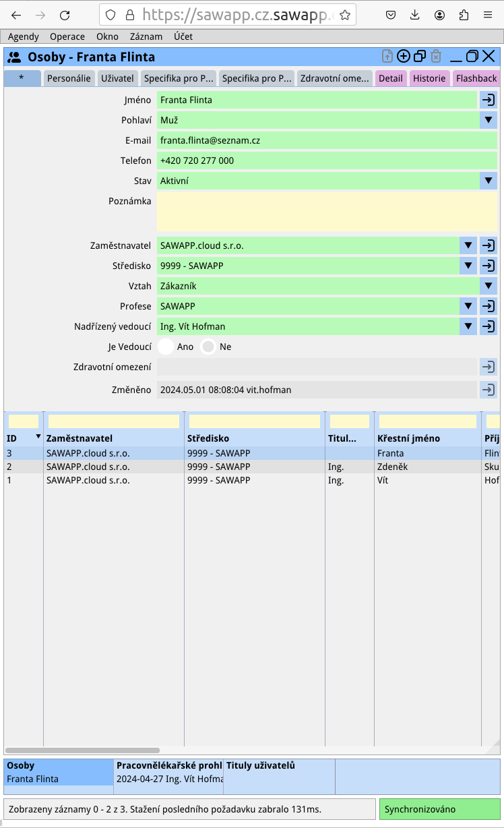Click arrow link beside Změněno field
The image size is (504, 828).
(x=489, y=390)
